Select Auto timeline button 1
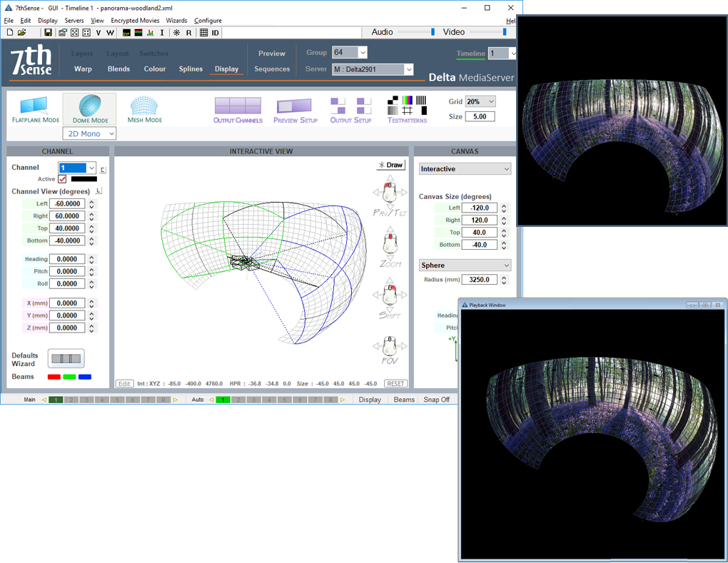This screenshot has height=563, width=728. (x=223, y=400)
